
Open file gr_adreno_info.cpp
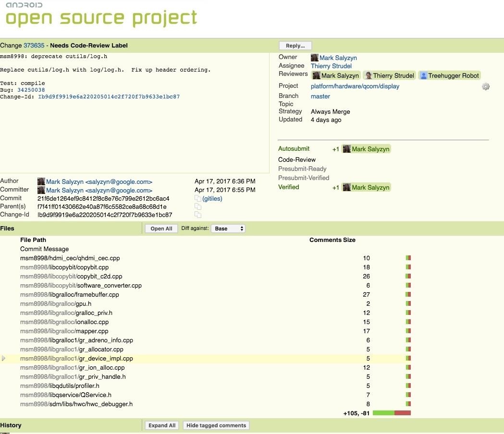tap(76, 340)
